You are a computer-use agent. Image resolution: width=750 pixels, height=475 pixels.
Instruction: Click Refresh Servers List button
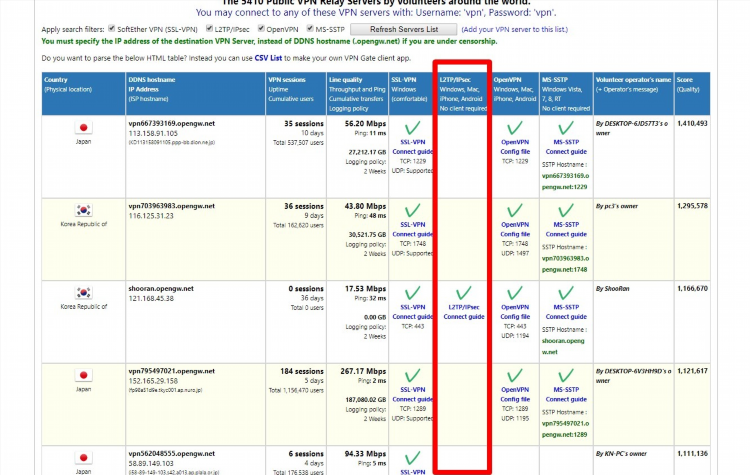403,29
